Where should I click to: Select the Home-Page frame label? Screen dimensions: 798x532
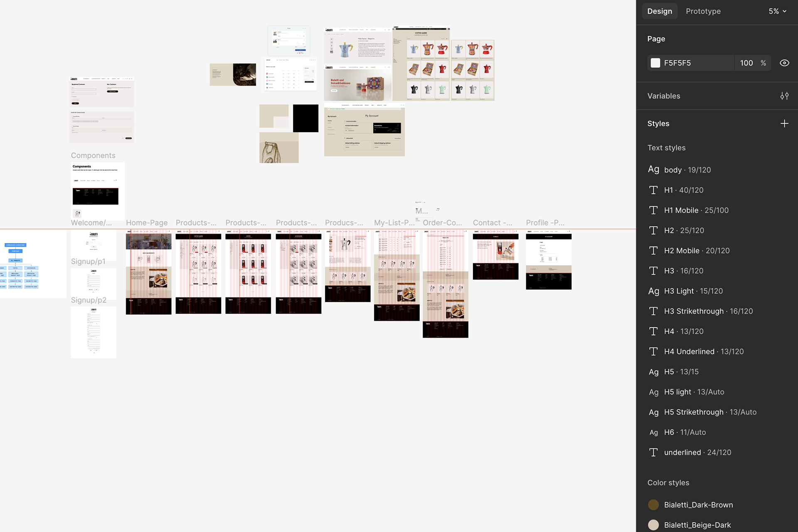(x=147, y=223)
